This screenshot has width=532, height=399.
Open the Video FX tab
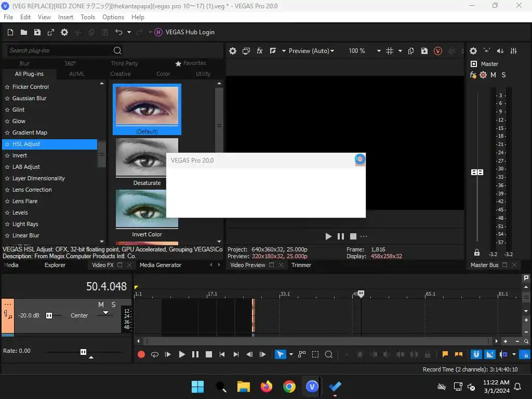point(102,265)
